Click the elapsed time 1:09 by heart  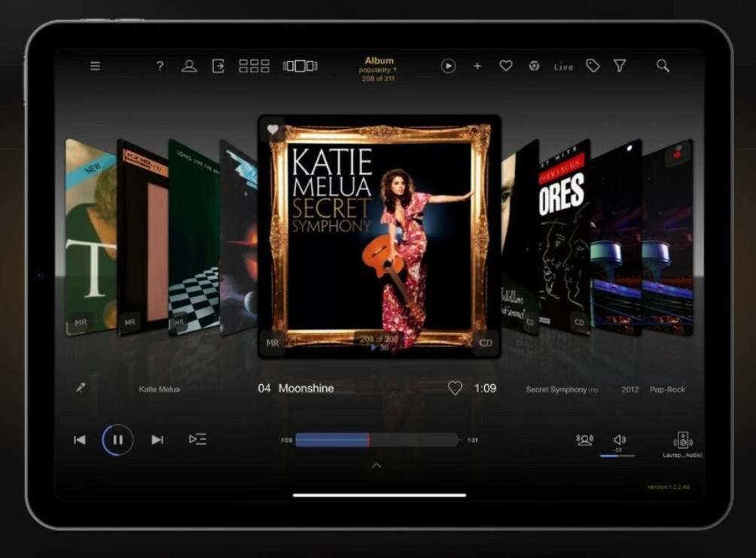coord(485,389)
